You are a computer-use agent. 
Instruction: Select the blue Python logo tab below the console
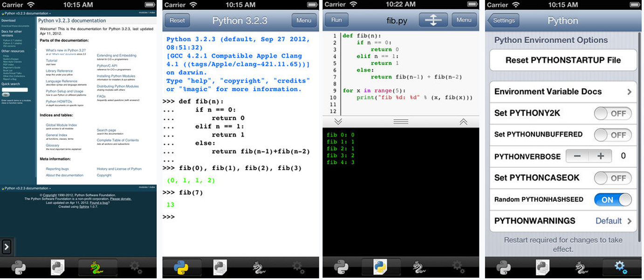181,267
